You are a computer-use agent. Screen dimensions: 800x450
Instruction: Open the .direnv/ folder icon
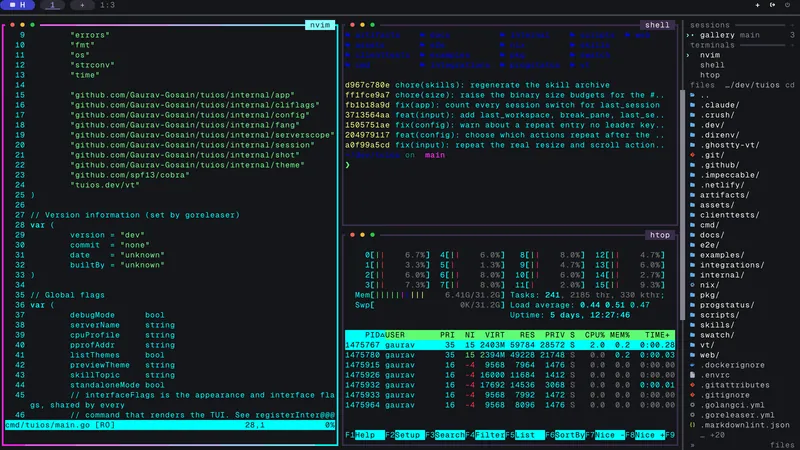[692, 135]
